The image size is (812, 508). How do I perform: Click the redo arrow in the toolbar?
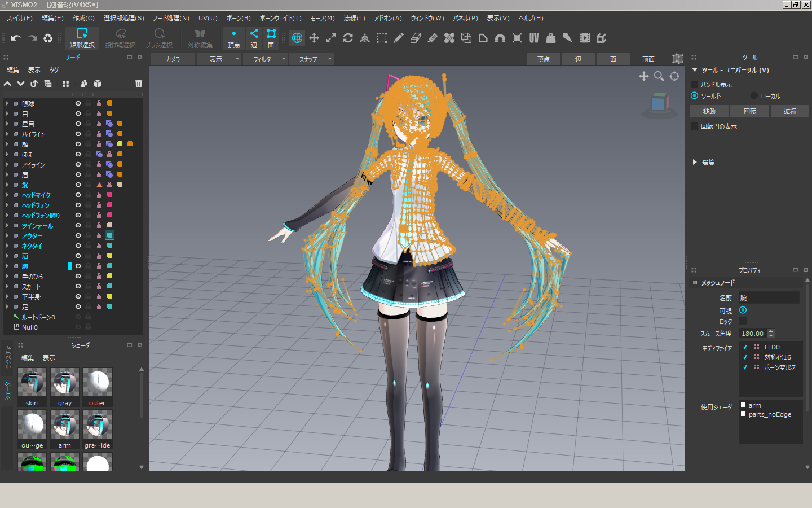[x=33, y=38]
